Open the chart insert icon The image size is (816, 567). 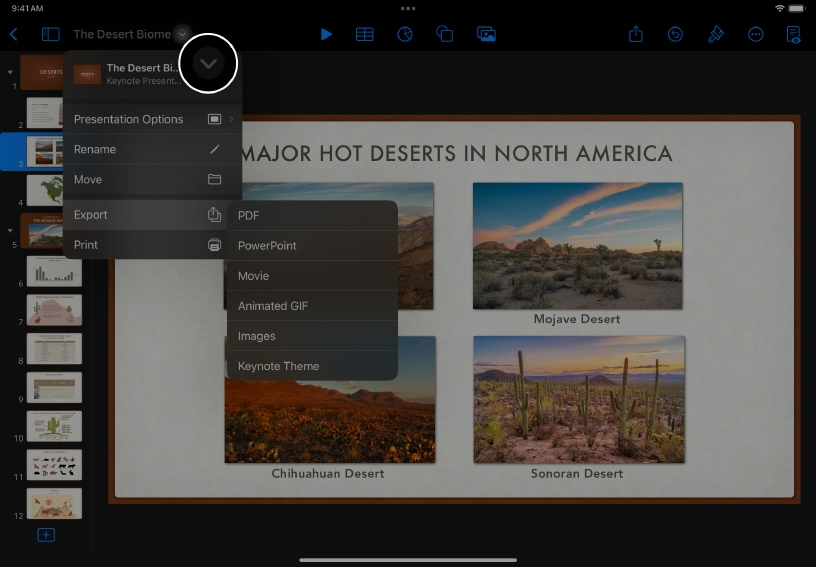click(x=405, y=34)
